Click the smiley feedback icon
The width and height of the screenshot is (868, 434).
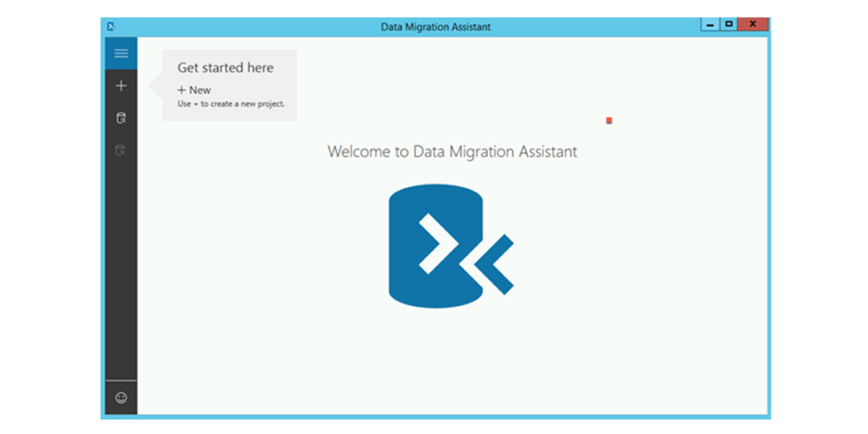[x=121, y=398]
